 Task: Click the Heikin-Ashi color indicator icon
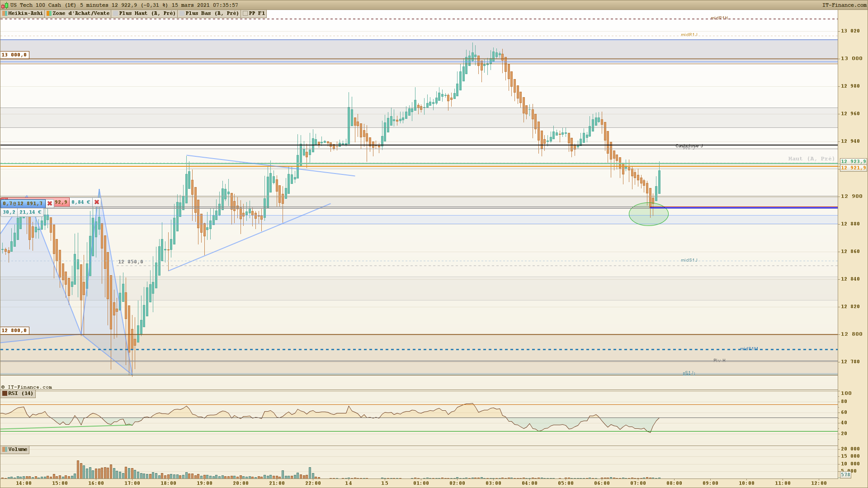tap(5, 14)
